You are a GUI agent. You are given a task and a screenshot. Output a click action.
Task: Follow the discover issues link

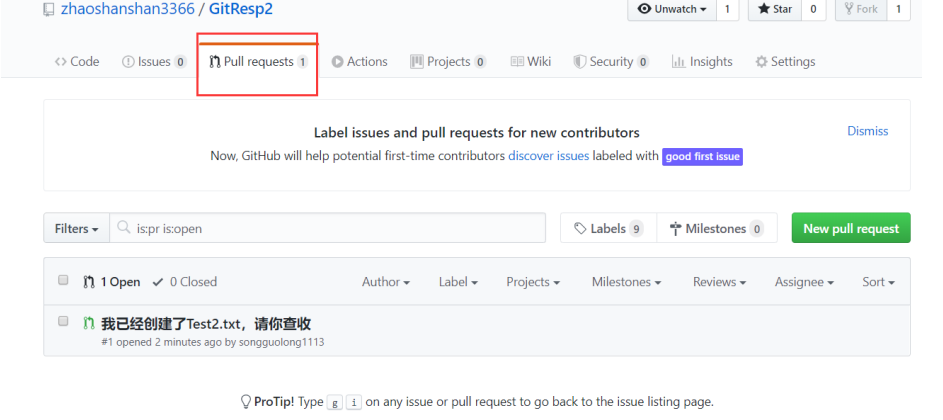point(548,156)
